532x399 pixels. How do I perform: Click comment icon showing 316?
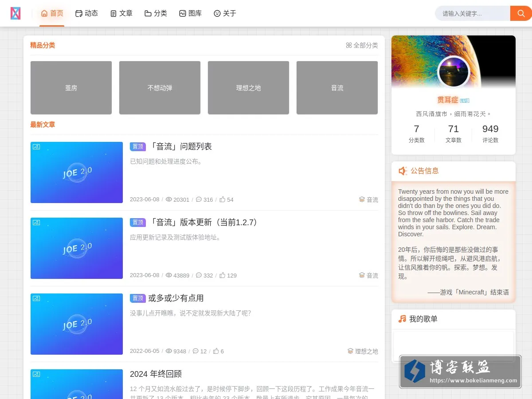pos(199,199)
